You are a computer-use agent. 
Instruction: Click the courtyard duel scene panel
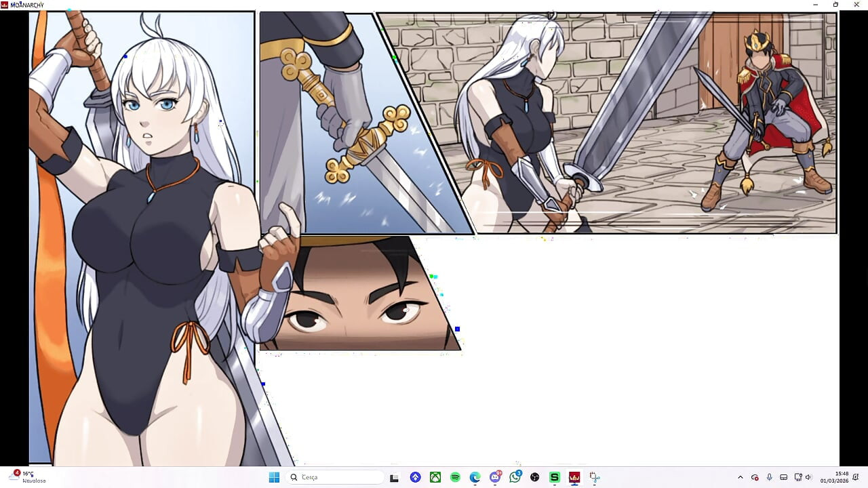(608, 123)
